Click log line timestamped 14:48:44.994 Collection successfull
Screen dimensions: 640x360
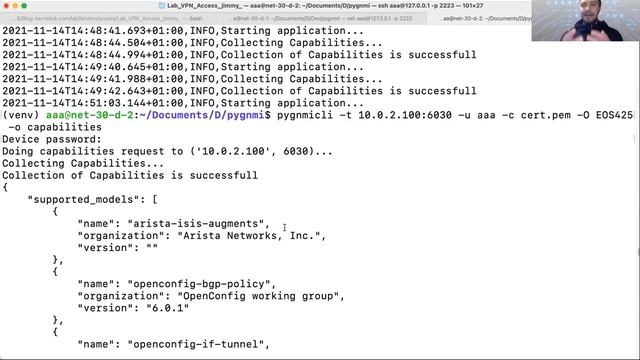[x=239, y=55]
